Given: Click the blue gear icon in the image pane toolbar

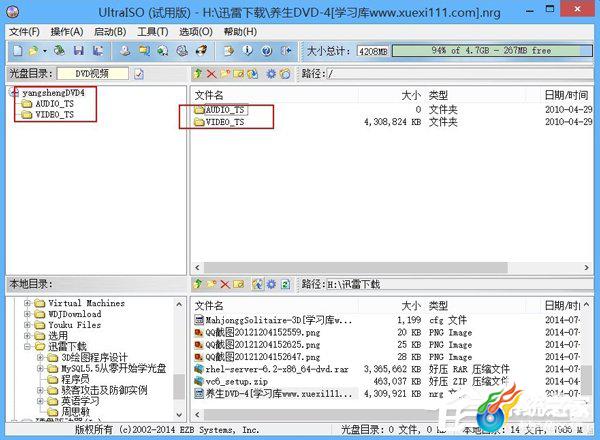Looking at the screenshot, I should click(x=271, y=73).
